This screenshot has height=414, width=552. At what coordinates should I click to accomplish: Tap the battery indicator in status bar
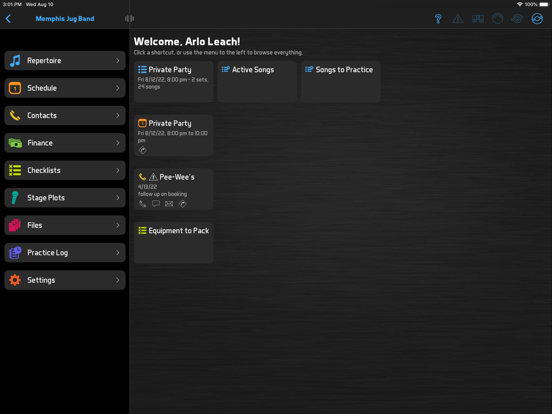544,4
